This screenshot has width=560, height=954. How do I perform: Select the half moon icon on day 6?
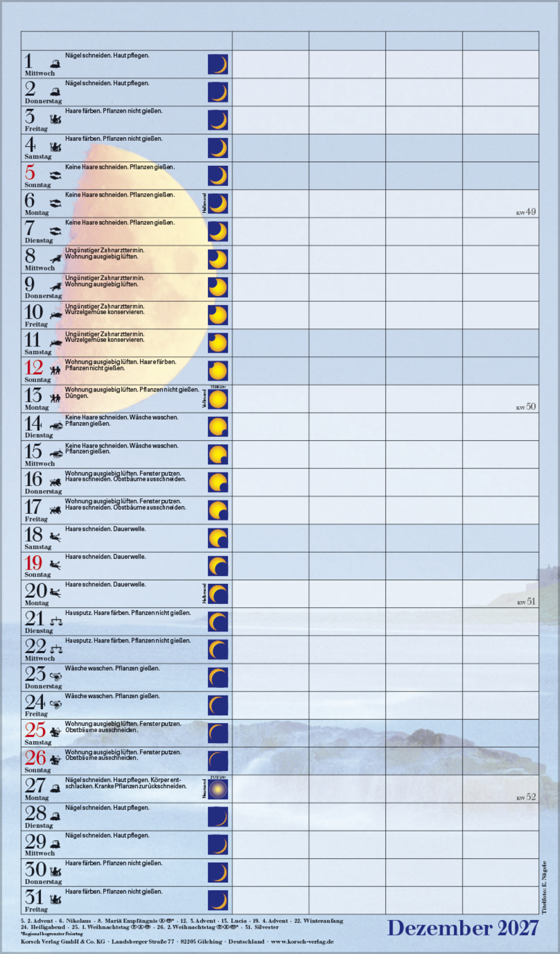[x=218, y=203]
